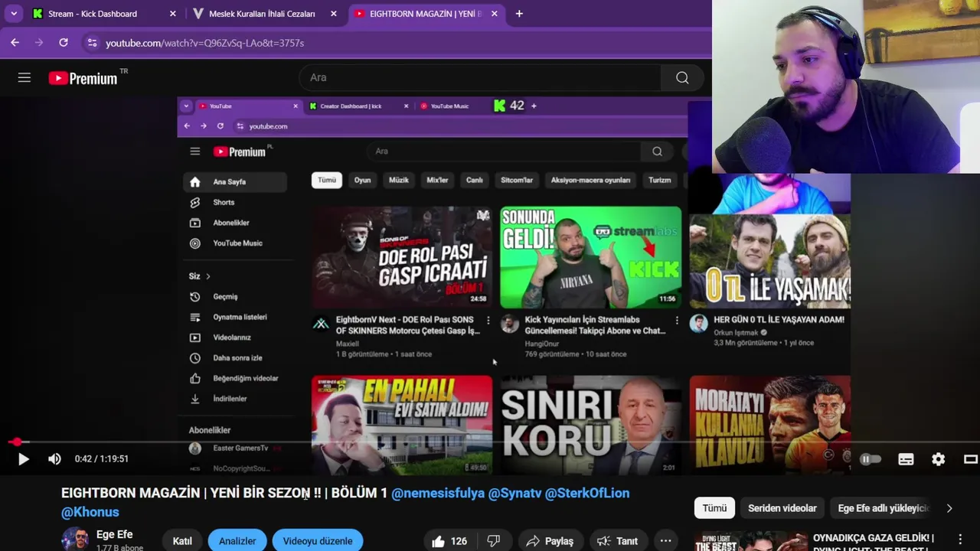The height and width of the screenshot is (551, 980).
Task: Click YouTube Music in embedded sidebar
Action: pos(236,243)
